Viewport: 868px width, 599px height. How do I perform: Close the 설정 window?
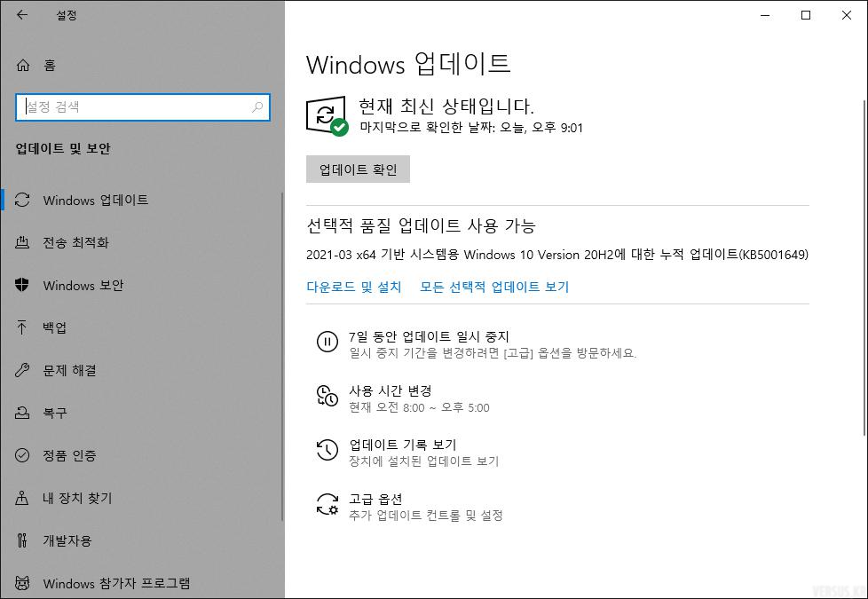(x=847, y=15)
